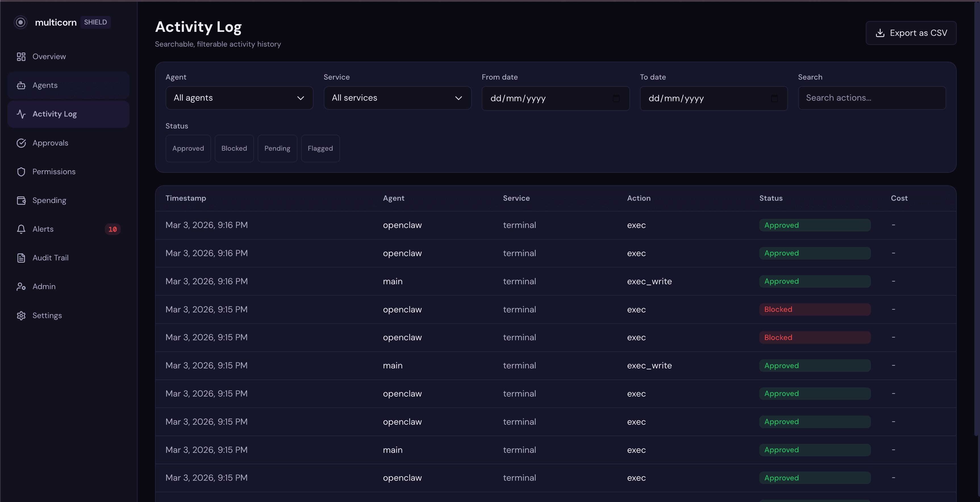Click the Export as CSV button
Image resolution: width=980 pixels, height=502 pixels.
tap(911, 33)
